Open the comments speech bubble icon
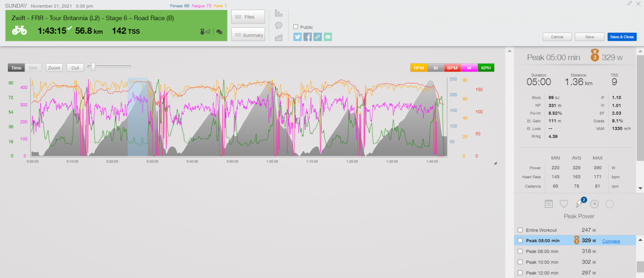Image resolution: width=644 pixels, height=278 pixels. click(x=279, y=26)
